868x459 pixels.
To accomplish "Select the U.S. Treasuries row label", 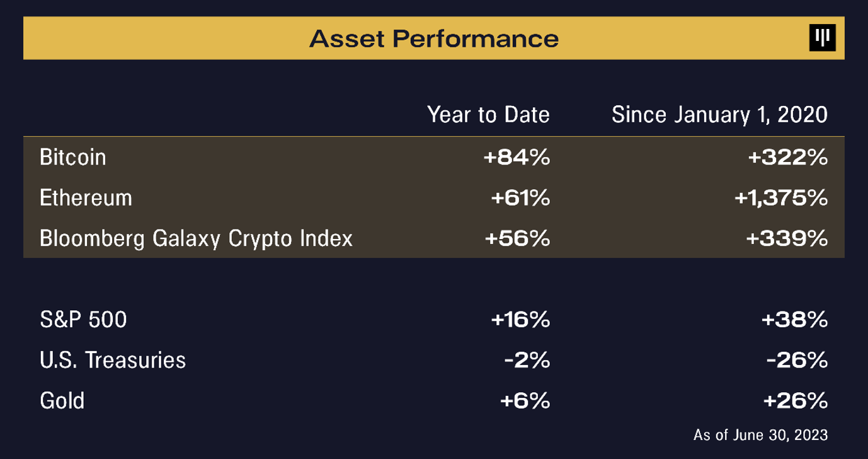I will click(x=113, y=360).
